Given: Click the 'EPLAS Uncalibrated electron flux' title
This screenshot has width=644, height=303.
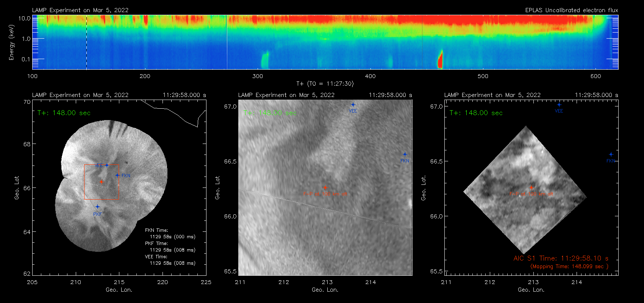Looking at the screenshot, I should (x=572, y=10).
